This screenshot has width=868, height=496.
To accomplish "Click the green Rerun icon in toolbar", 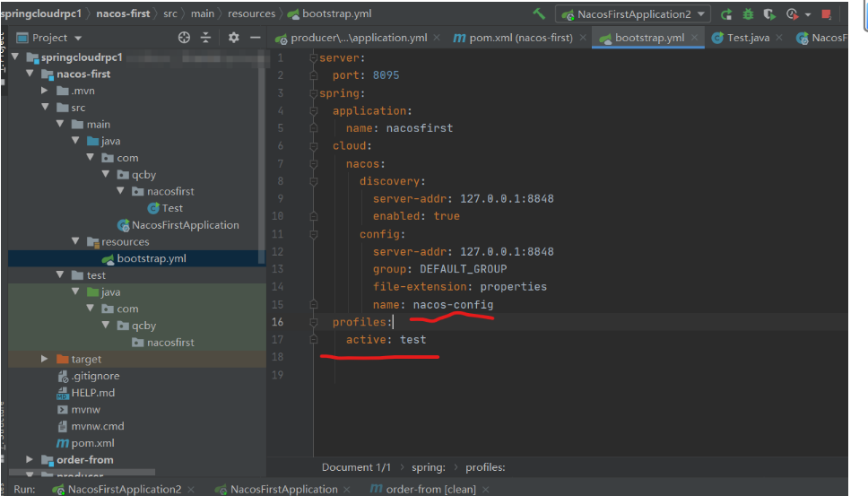I will (x=726, y=13).
